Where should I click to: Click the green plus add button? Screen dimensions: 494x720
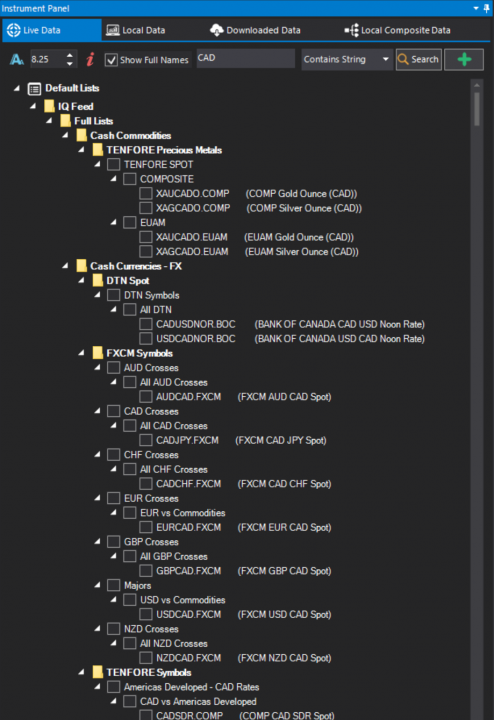pos(464,59)
